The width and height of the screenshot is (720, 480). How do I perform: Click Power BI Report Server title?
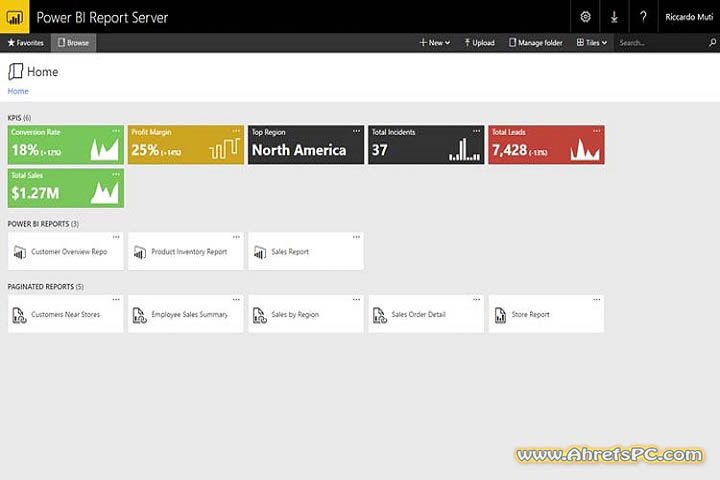[102, 17]
